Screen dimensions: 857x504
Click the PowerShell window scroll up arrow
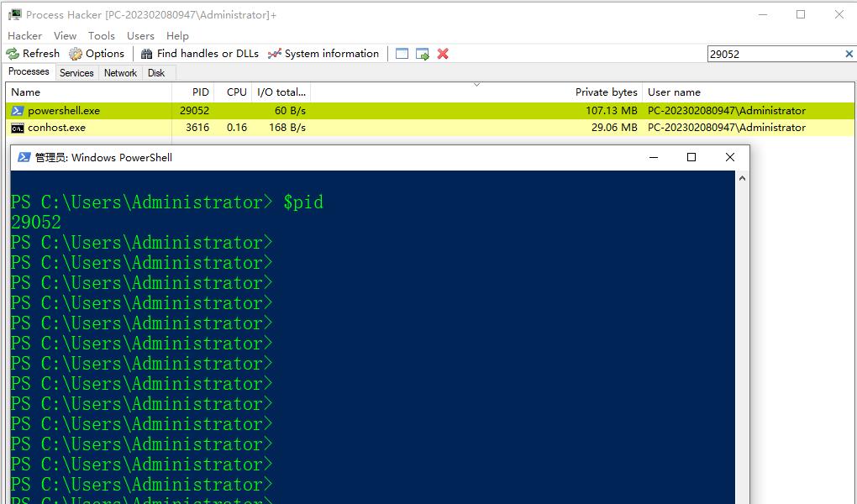click(x=741, y=178)
